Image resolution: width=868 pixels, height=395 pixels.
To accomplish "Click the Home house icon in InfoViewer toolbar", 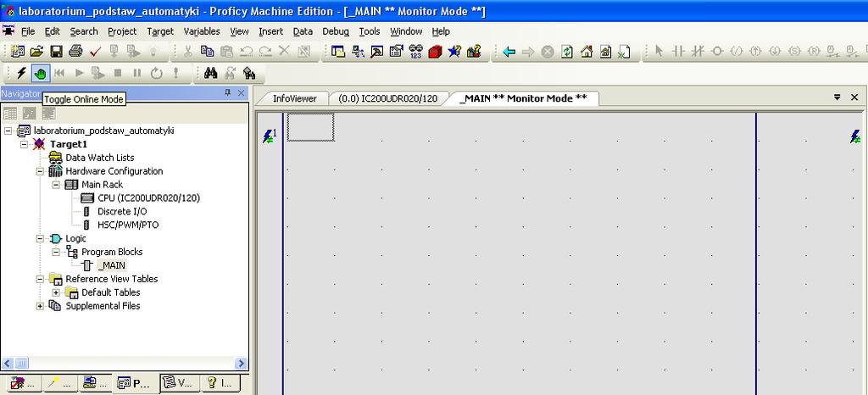I will tap(587, 52).
